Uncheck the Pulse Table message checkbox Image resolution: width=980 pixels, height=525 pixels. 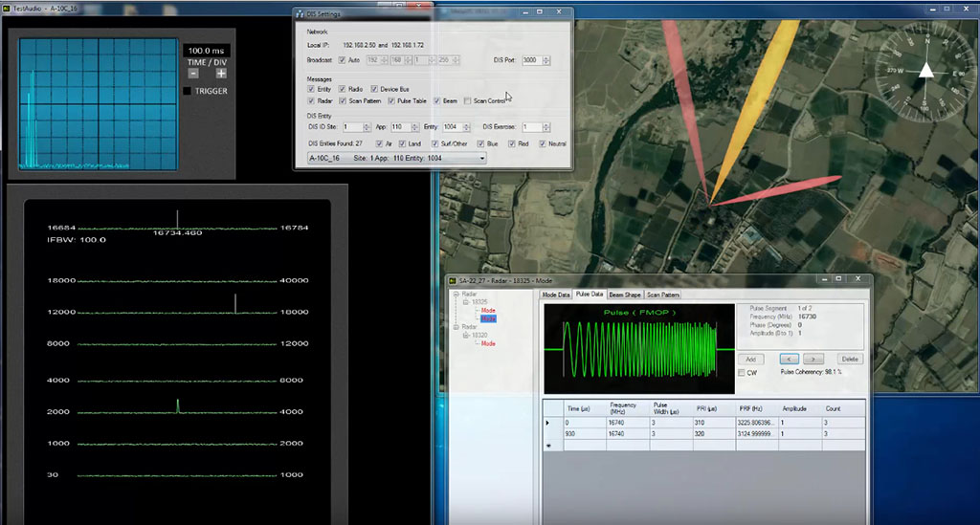pos(391,100)
